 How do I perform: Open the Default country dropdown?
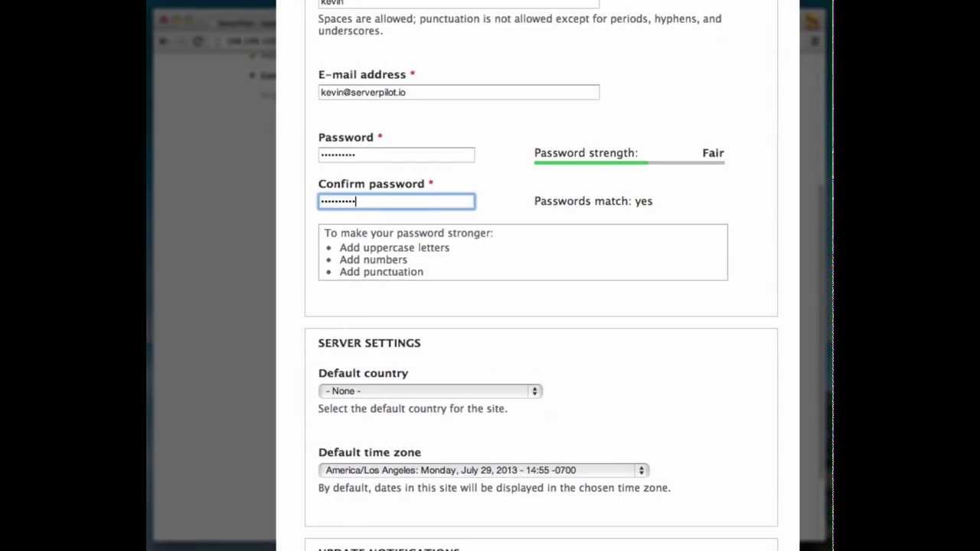tap(430, 391)
